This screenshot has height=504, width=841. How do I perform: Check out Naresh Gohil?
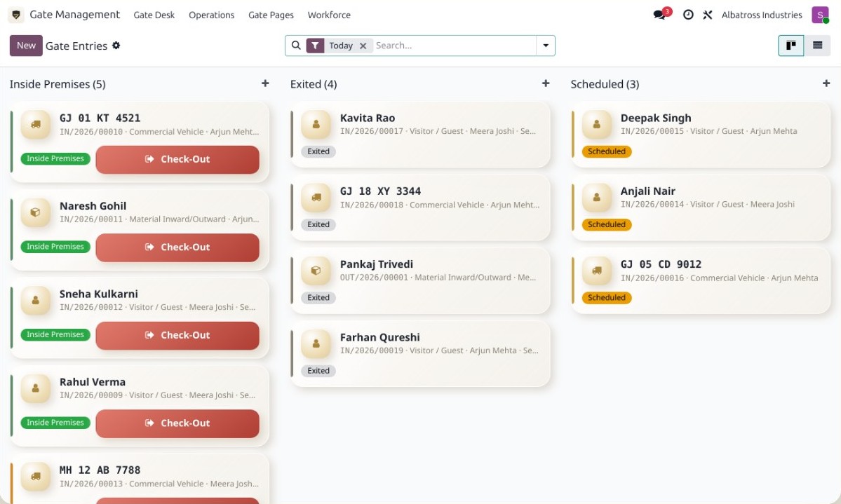coord(177,247)
